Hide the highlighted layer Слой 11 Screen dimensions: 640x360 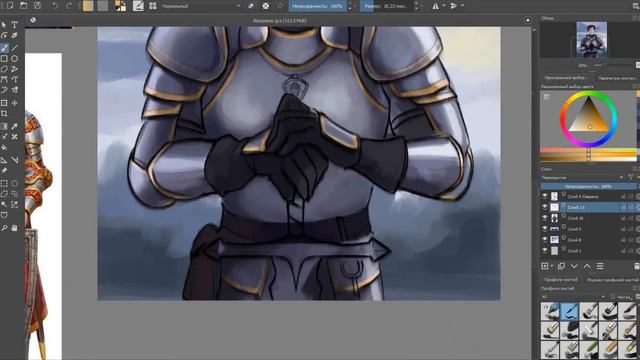coord(544,207)
